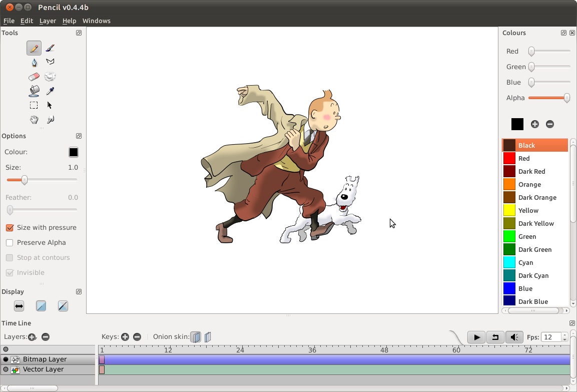Increase the Fps value with the stepper
The width and height of the screenshot is (577, 392).
(564, 334)
